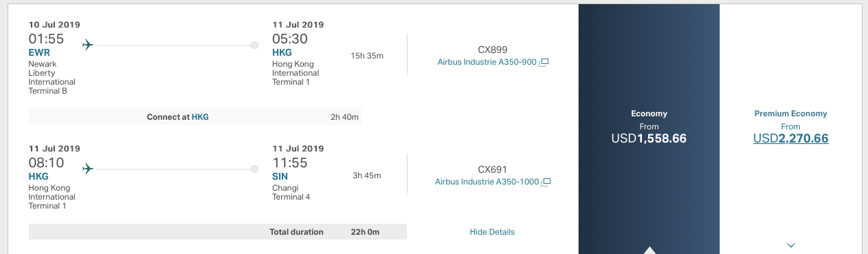
Task: Collapse the selected Economy fare pointer
Action: pyautogui.click(x=649, y=250)
